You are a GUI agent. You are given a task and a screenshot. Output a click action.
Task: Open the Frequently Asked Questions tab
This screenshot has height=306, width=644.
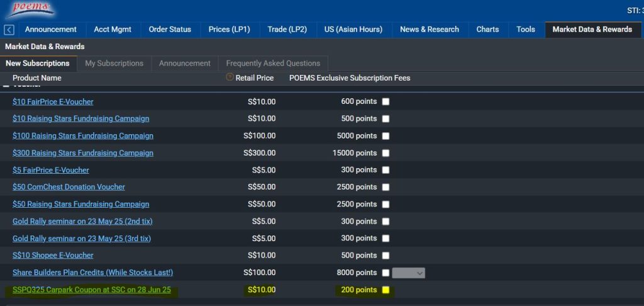(273, 64)
